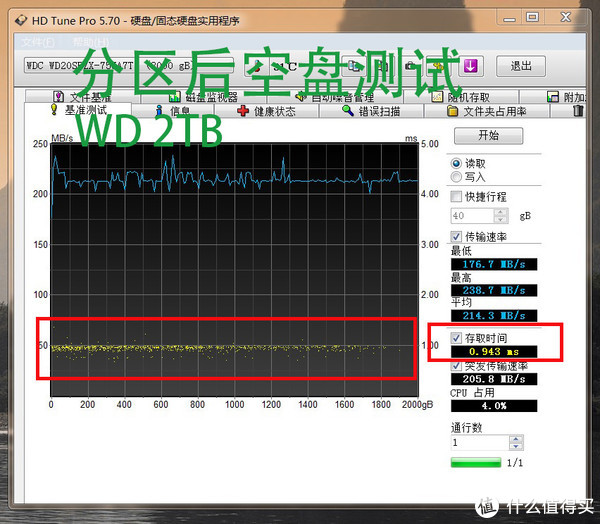Toggle the 突发传输速率 burst rate checkbox
Screen dimensions: 600x524
click(x=456, y=366)
